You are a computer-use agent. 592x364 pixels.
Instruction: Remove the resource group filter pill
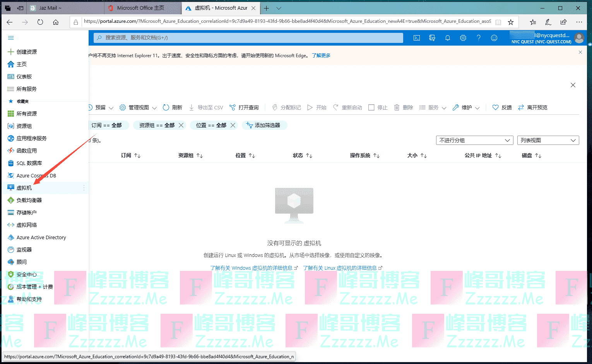(x=181, y=125)
